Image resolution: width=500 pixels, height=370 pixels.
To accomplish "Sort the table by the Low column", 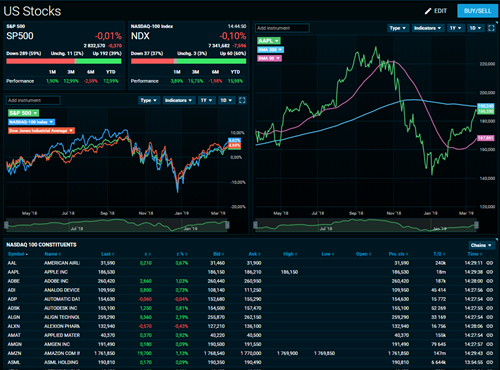I will coord(328,254).
